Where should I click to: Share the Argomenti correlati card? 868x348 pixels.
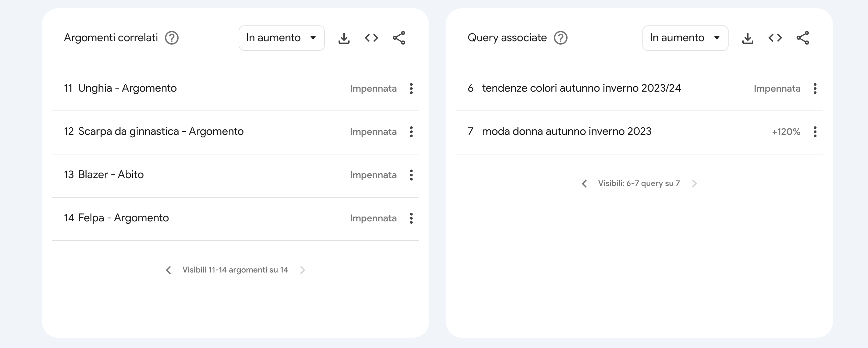click(399, 38)
